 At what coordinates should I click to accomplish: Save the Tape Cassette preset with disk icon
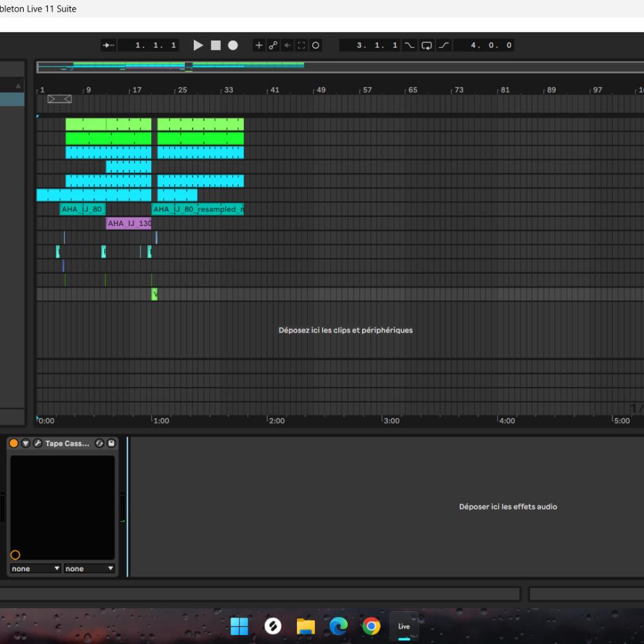click(x=111, y=443)
